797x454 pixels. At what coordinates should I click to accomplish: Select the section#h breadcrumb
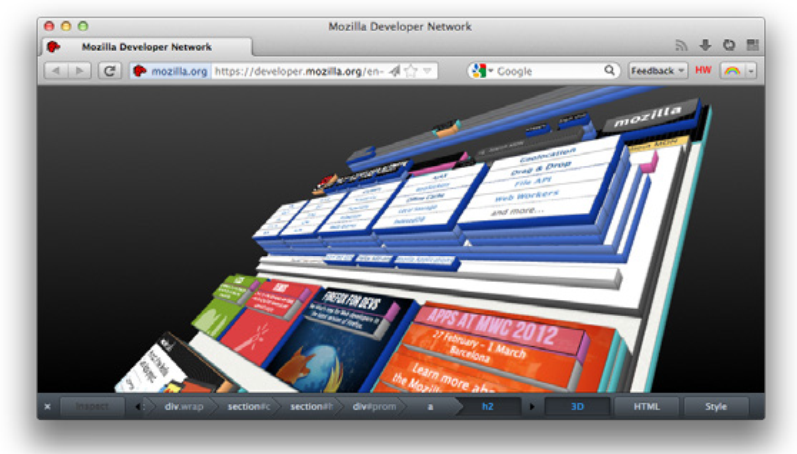pos(311,407)
